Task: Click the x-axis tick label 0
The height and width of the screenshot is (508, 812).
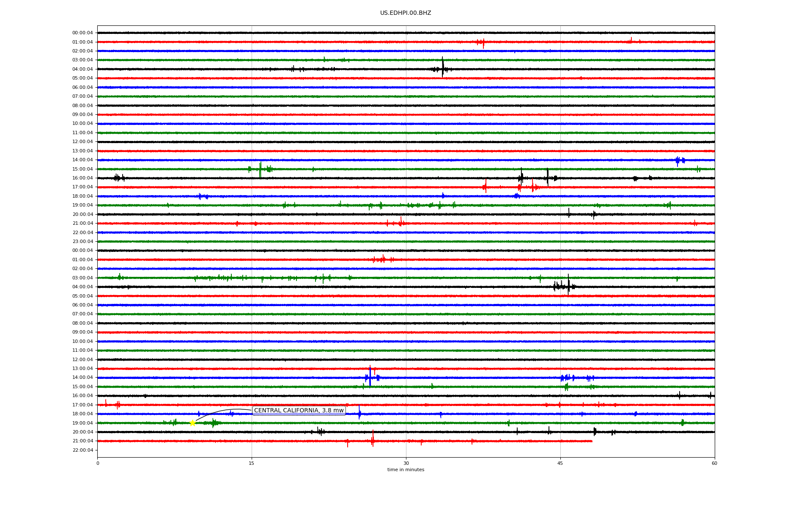Action: (x=98, y=463)
